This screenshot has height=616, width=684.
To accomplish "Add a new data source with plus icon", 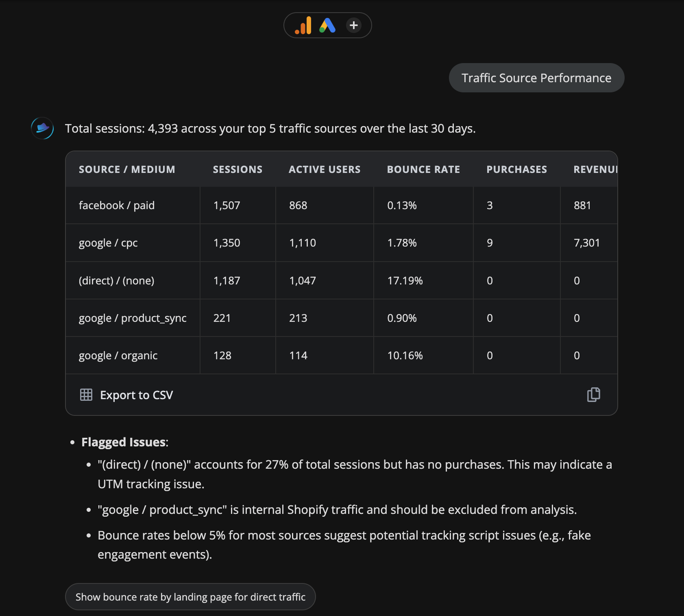I will tap(354, 25).
